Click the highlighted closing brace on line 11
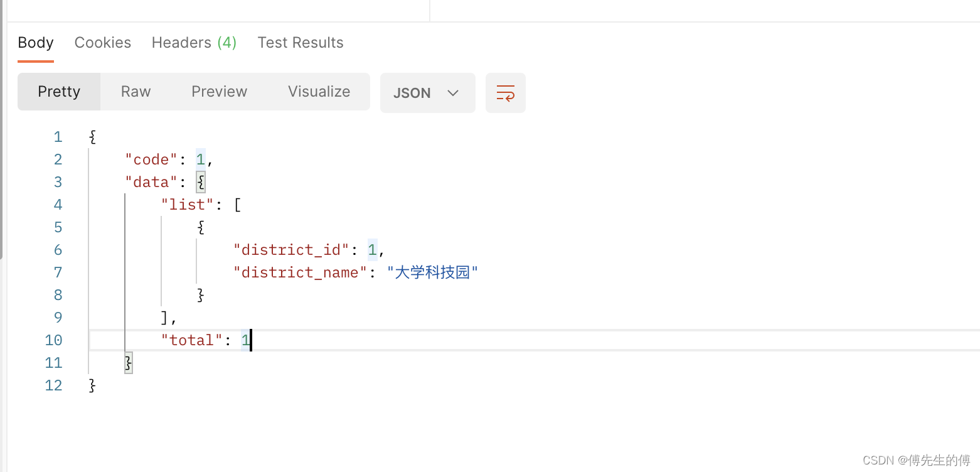The width and height of the screenshot is (980, 472). (x=129, y=363)
